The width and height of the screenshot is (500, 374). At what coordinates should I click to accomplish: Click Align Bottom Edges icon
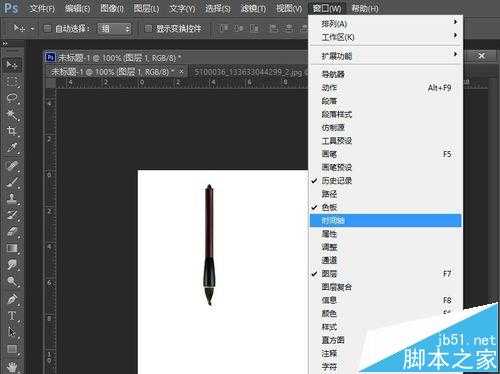254,28
